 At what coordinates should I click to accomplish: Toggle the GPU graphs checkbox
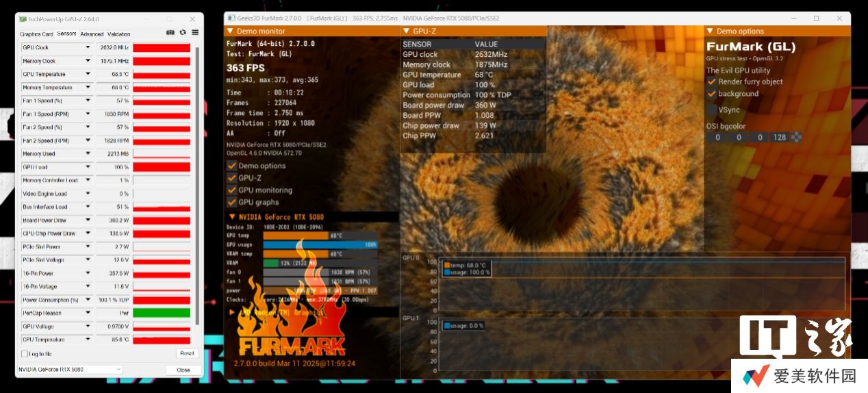pos(231,202)
